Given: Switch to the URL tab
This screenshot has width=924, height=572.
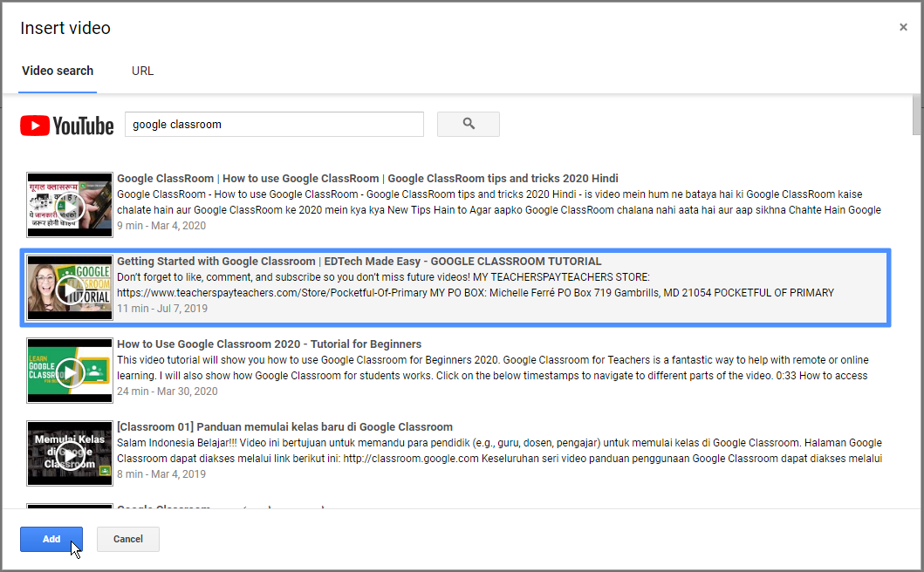Looking at the screenshot, I should click(x=142, y=71).
